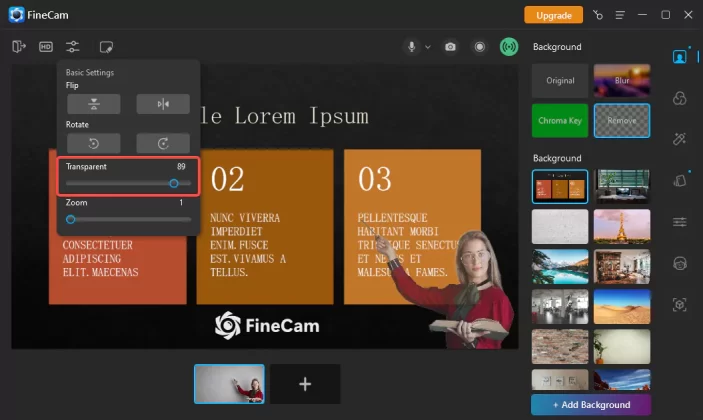Image resolution: width=703 pixels, height=420 pixels.
Task: Flip the video vertically
Action: (94, 104)
